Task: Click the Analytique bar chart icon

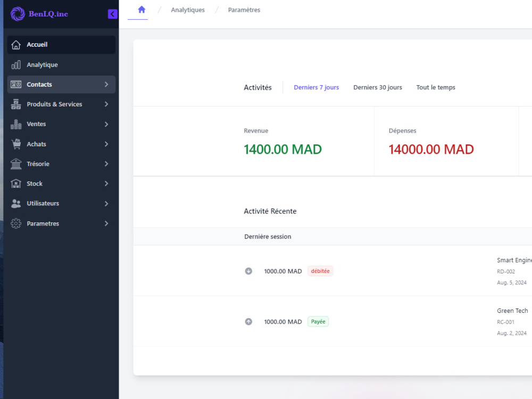Action: 16,65
